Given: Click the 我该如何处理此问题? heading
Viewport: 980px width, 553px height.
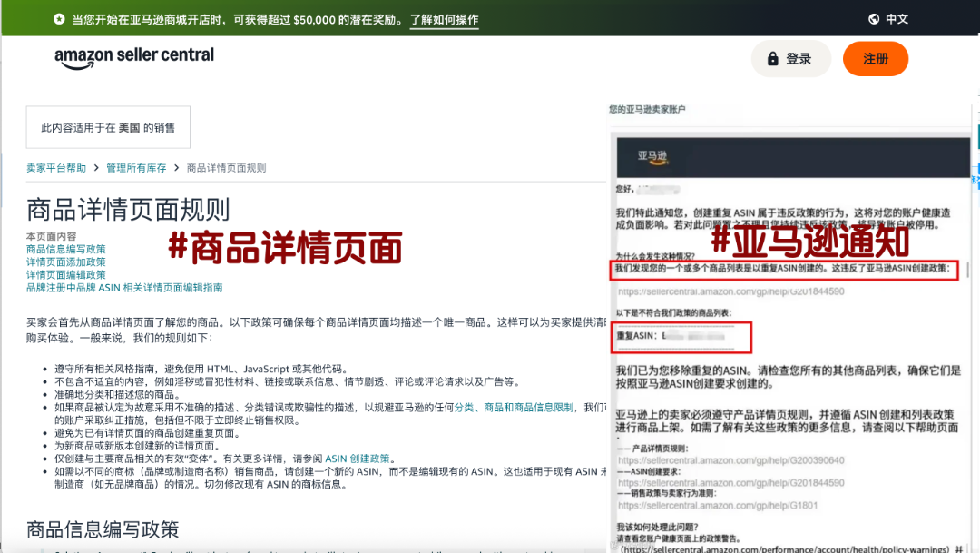Looking at the screenshot, I should click(657, 527).
